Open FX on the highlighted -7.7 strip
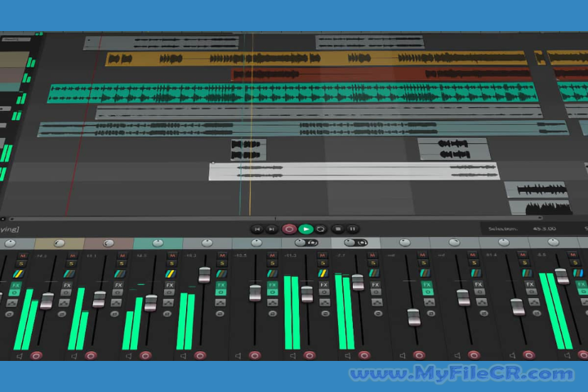Image resolution: width=588 pixels, height=392 pixels. [376, 285]
